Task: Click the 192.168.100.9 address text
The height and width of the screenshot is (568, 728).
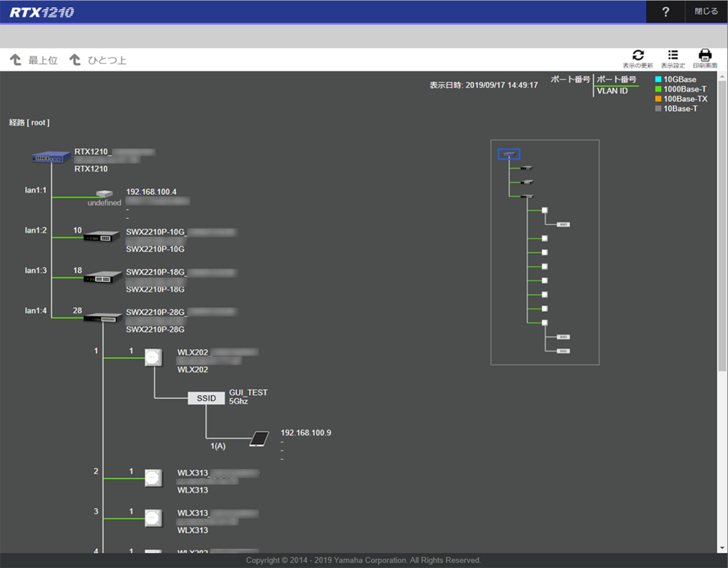Action: [306, 433]
